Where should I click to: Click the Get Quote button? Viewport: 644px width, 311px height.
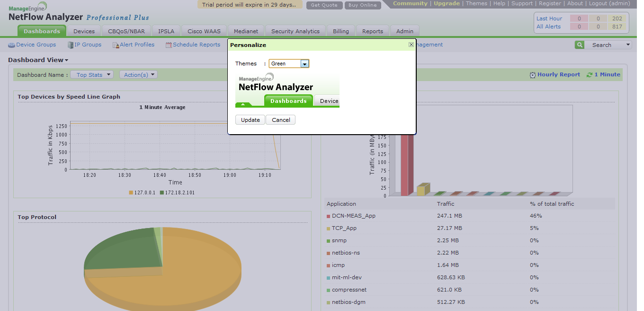click(324, 5)
